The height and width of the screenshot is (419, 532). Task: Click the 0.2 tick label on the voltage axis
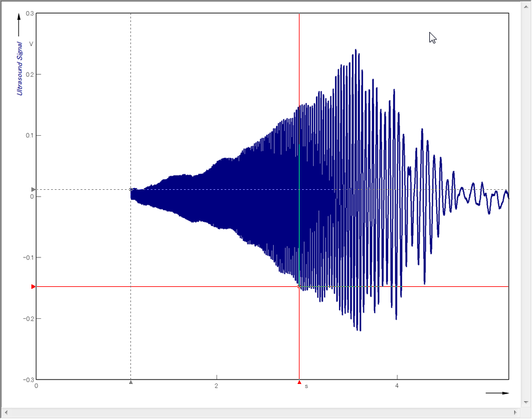tap(30, 74)
